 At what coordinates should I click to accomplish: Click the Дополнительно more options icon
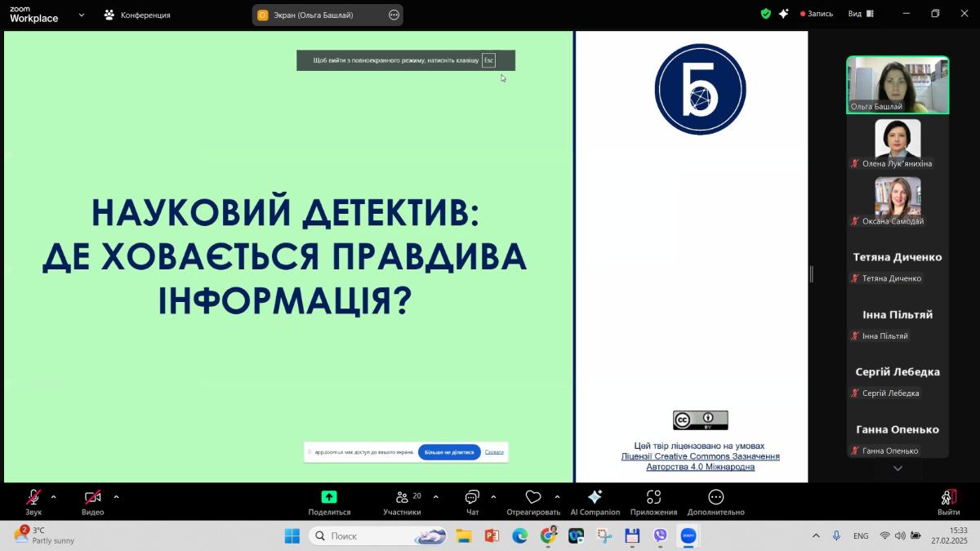715,497
